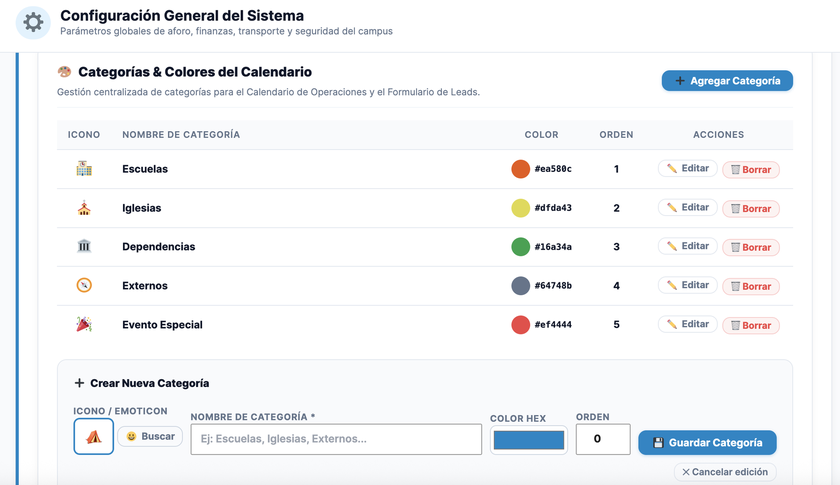The width and height of the screenshot is (840, 485).
Task: Edit the Escuelas category
Action: [687, 168]
